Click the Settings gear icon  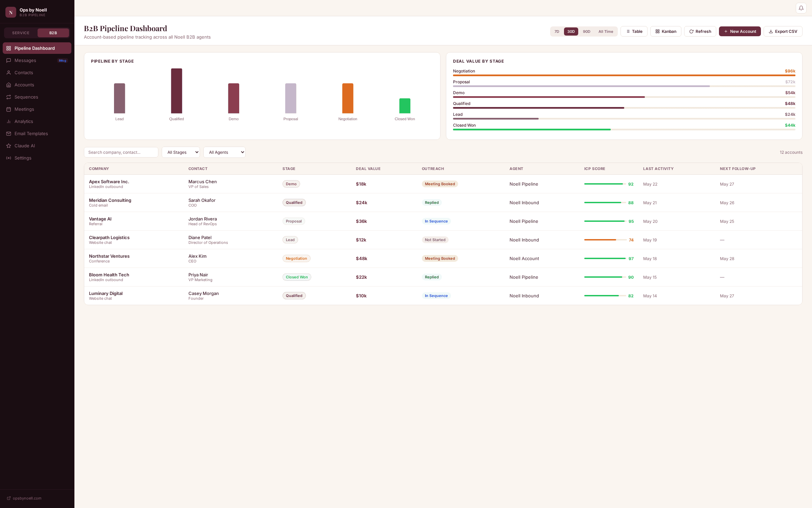tap(9, 158)
